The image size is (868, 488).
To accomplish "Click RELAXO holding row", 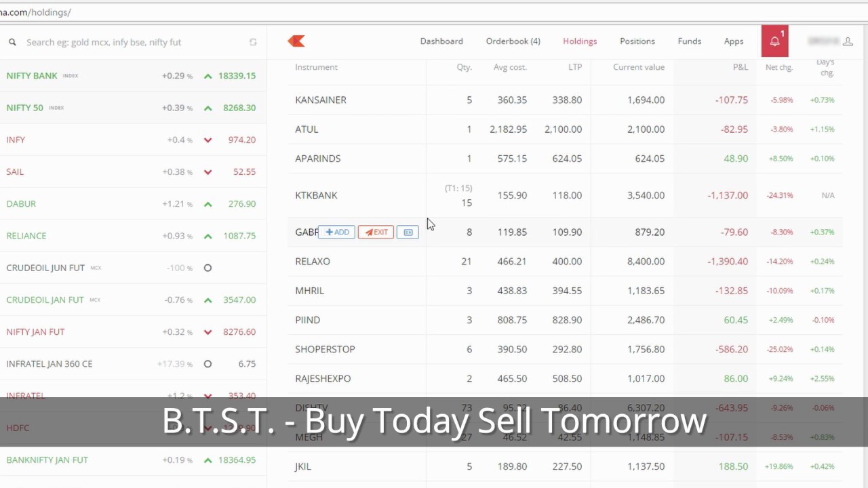I will coord(564,261).
